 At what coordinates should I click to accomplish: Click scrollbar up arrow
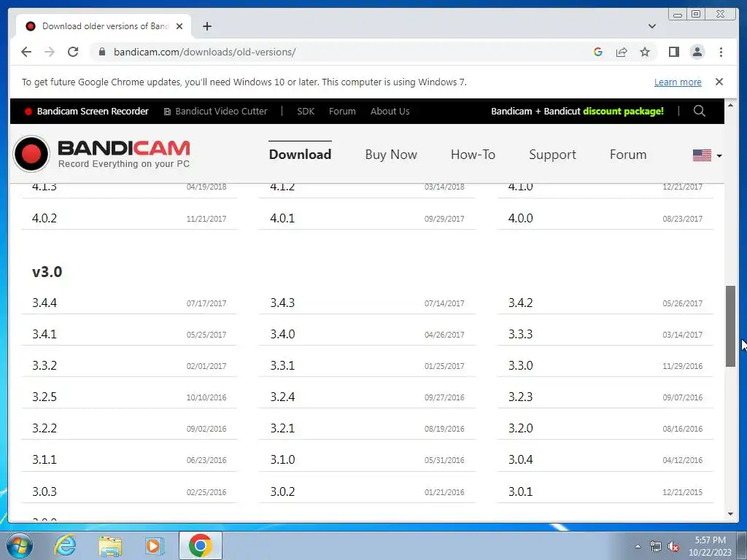(x=730, y=104)
